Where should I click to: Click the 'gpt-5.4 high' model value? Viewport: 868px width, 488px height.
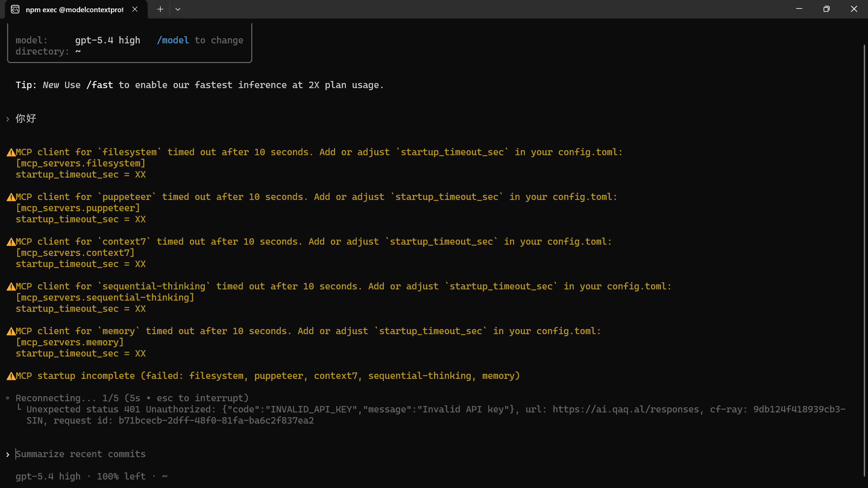click(x=107, y=40)
